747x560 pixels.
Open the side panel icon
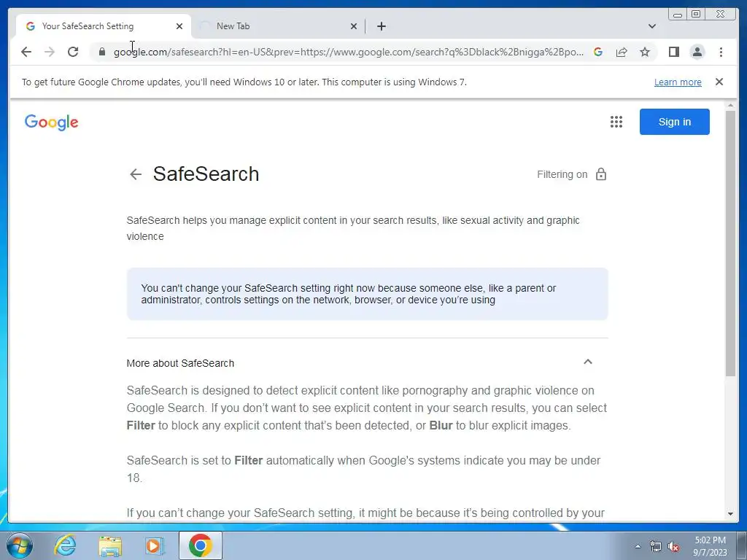[673, 52]
